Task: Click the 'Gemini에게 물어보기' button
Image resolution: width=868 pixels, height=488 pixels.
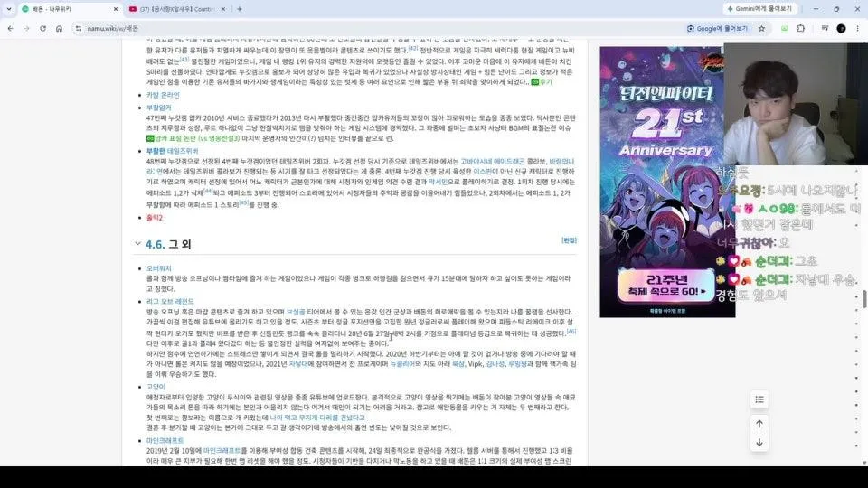Action: point(761,9)
